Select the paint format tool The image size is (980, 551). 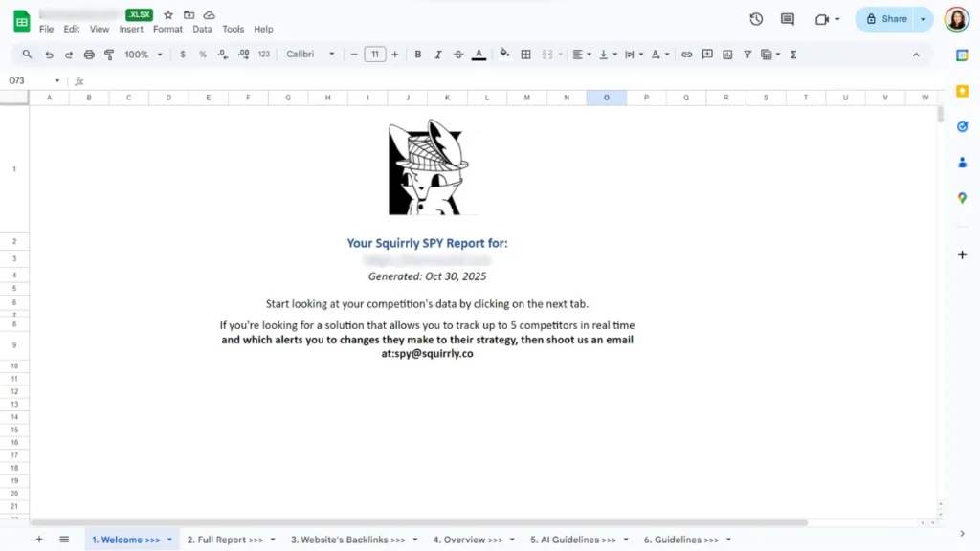109,55
